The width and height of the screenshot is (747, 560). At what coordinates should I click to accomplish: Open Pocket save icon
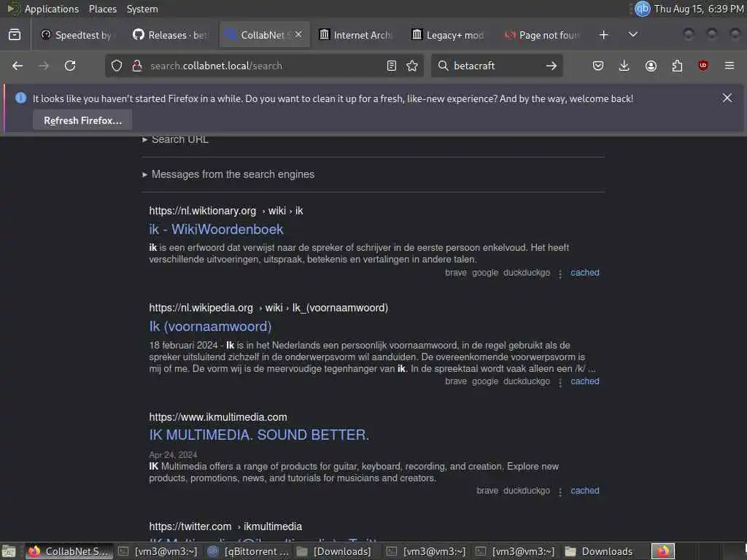click(x=598, y=66)
